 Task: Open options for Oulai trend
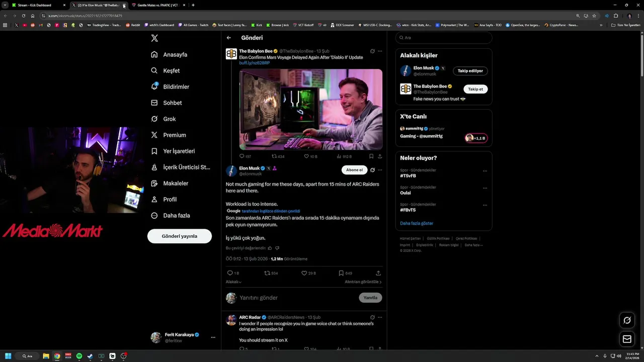(485, 188)
